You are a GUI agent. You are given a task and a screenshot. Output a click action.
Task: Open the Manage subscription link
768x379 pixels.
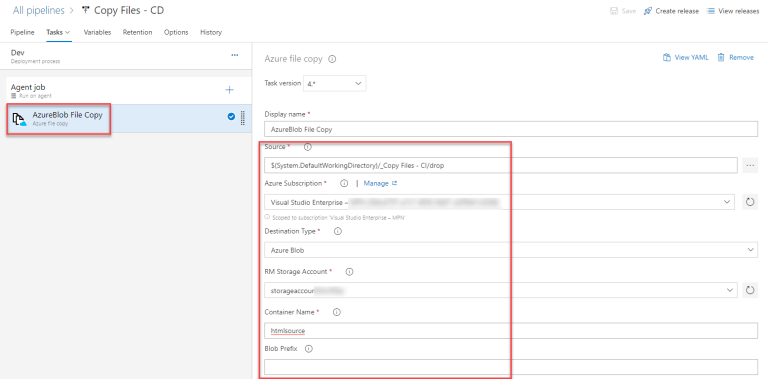(381, 183)
